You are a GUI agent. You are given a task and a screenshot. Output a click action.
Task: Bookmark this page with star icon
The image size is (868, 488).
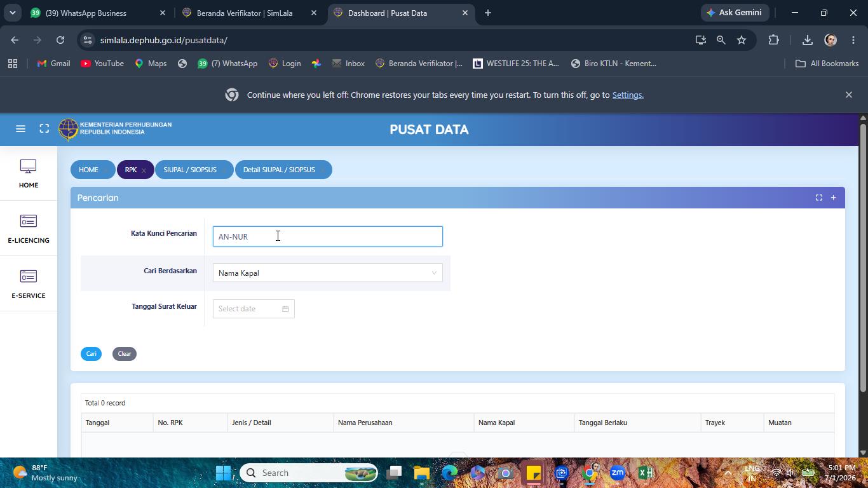pos(742,40)
